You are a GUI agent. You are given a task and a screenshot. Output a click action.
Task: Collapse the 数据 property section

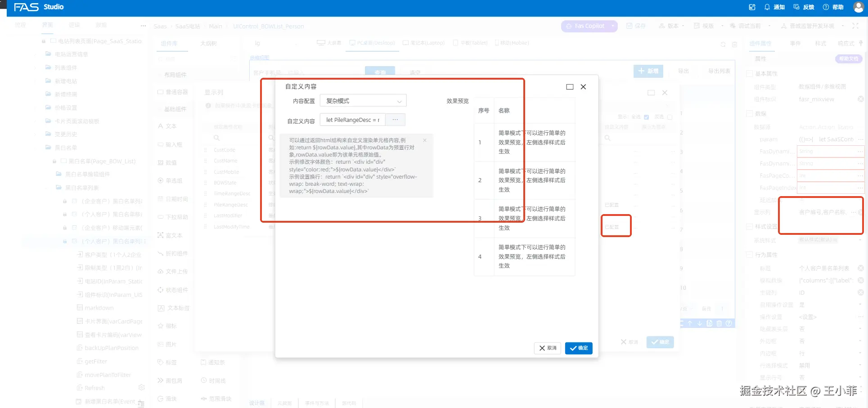point(750,114)
